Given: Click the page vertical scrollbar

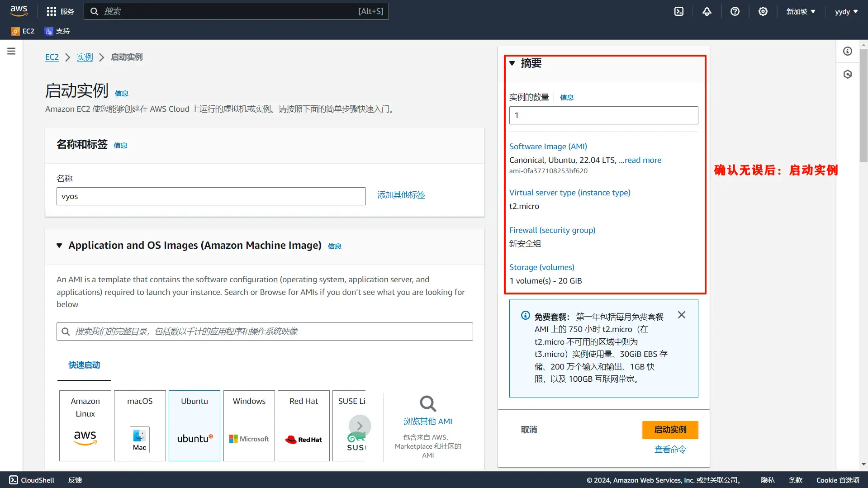Looking at the screenshot, I should click(x=863, y=105).
